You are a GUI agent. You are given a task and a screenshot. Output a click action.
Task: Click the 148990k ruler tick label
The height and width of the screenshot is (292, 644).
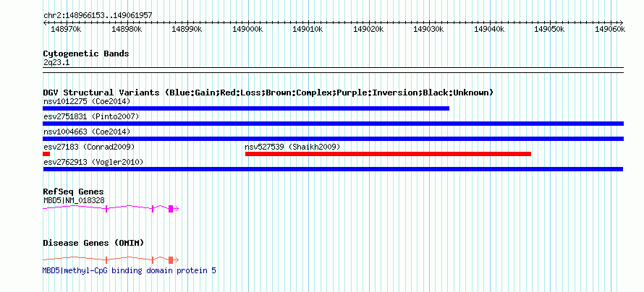click(x=187, y=29)
